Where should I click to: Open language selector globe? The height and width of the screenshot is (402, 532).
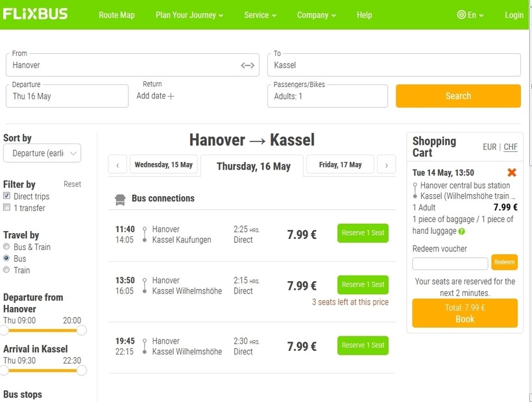(461, 15)
